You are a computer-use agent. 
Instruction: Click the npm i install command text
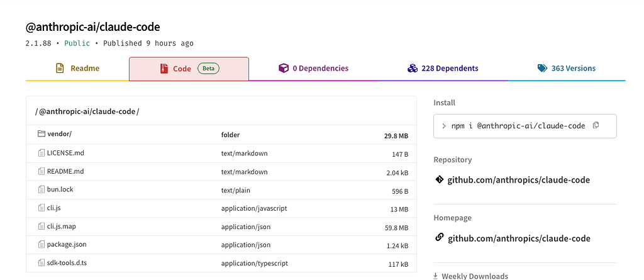click(518, 126)
